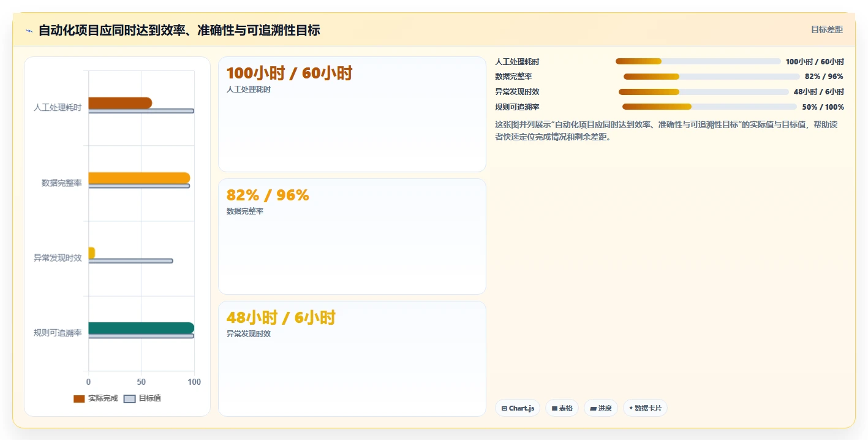Click the gray target bar under 人工处理耗时
The height and width of the screenshot is (440, 868).
click(x=142, y=111)
